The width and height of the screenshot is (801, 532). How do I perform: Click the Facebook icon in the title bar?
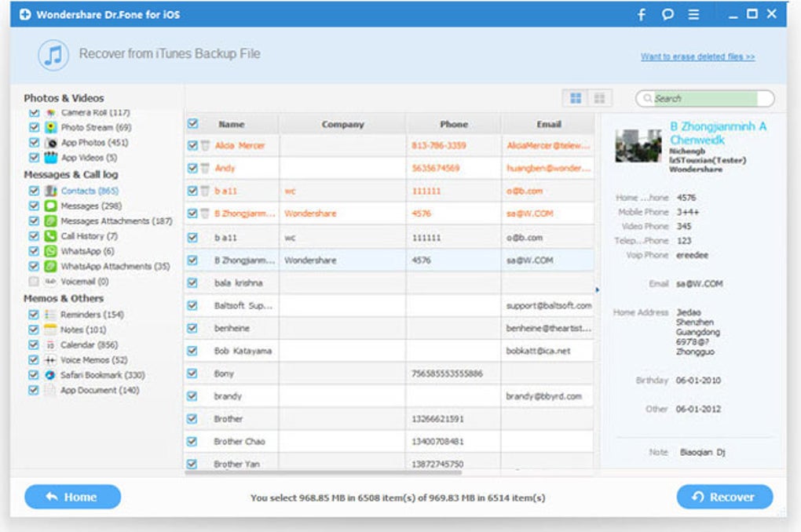coord(641,14)
